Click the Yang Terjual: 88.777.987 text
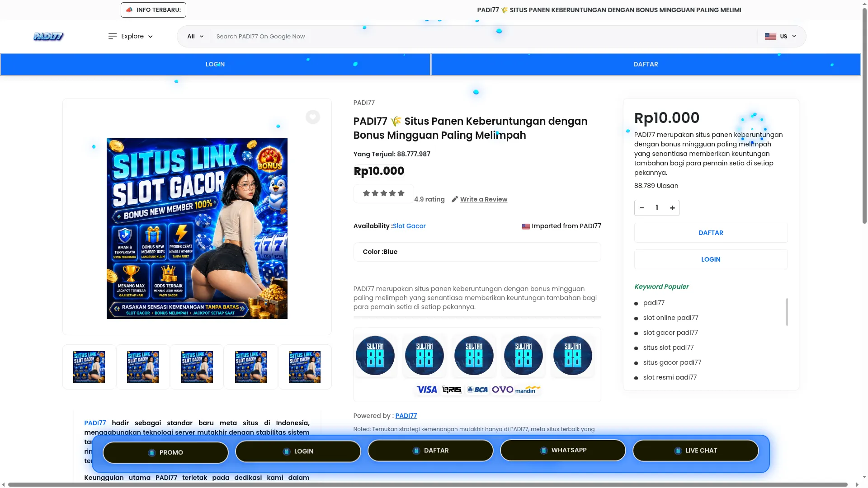868x488 pixels. pos(392,154)
